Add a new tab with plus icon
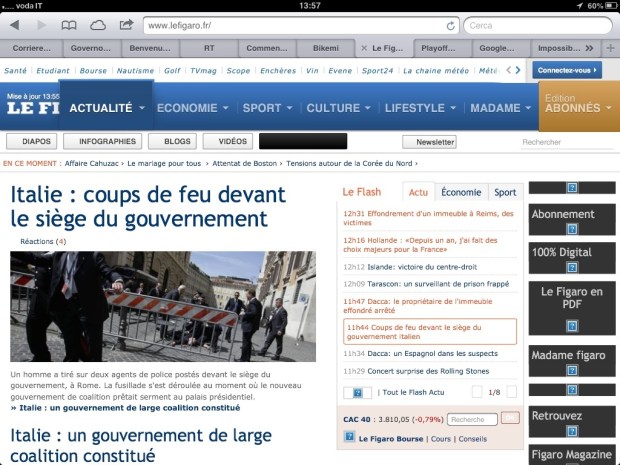Screen dimensions: 620x465 tap(610, 48)
